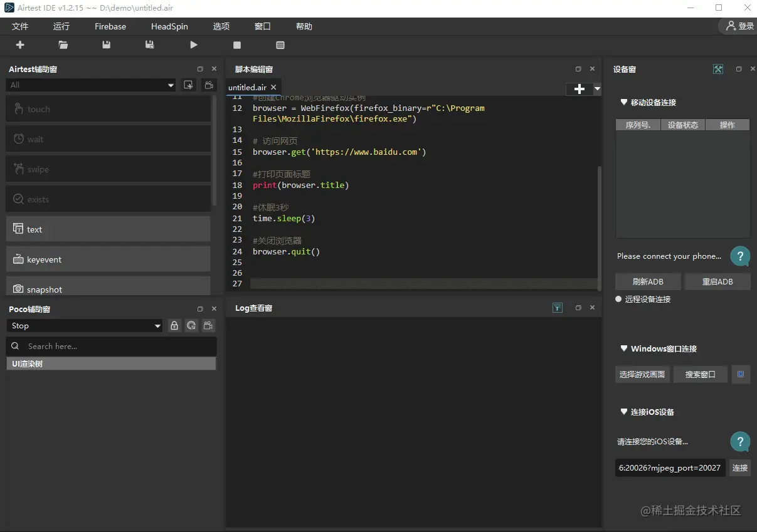The width and height of the screenshot is (757, 532).
Task: Open the 文件 menu
Action: tap(20, 26)
